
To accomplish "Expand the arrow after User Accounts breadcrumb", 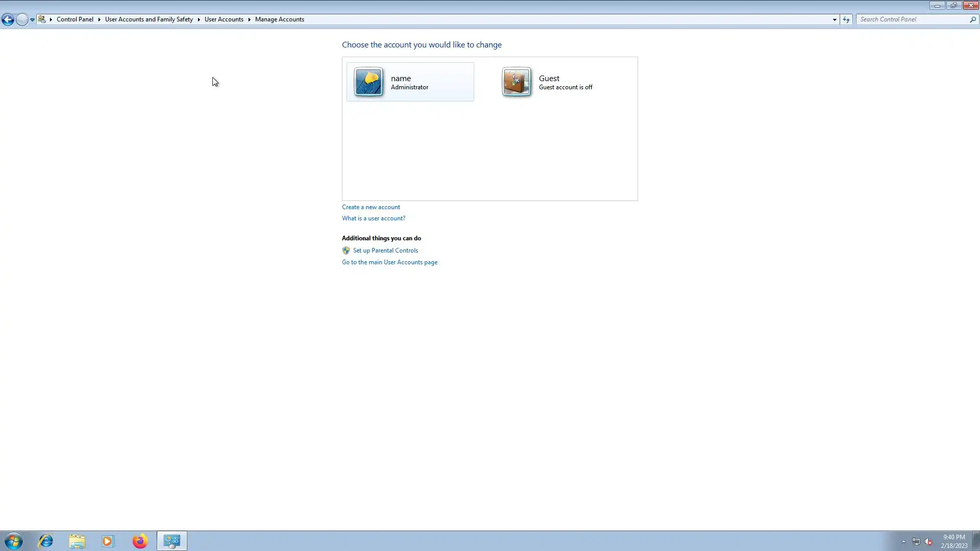I will tap(249, 19).
